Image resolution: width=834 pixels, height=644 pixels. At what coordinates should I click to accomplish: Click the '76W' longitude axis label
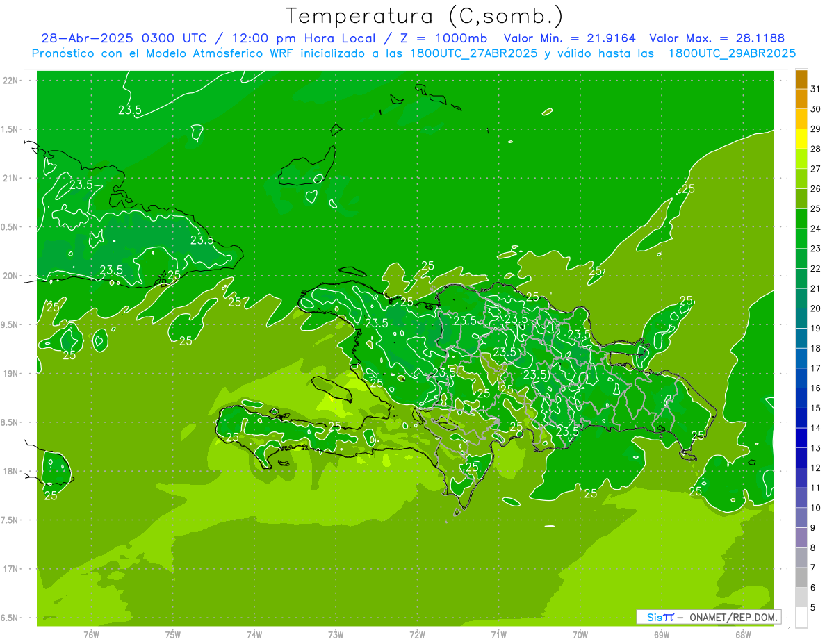click(x=91, y=635)
